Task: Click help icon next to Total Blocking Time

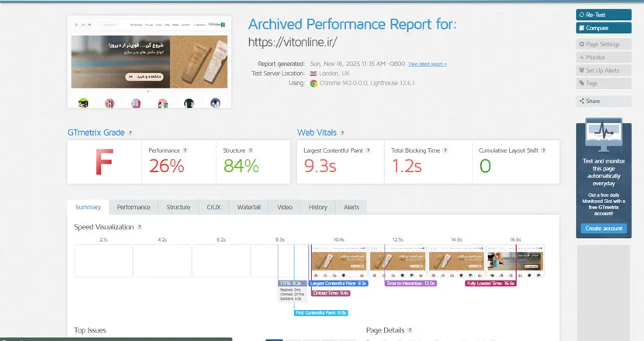Action: coord(445,150)
